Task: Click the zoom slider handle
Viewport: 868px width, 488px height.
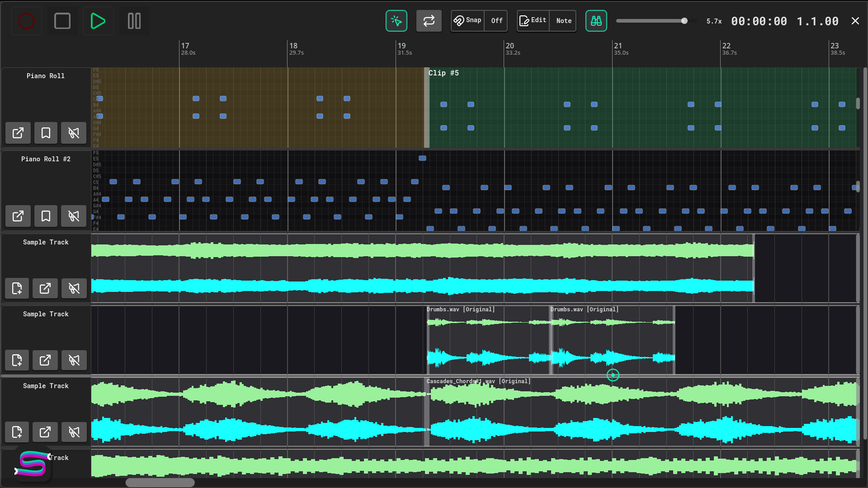Action: click(684, 21)
